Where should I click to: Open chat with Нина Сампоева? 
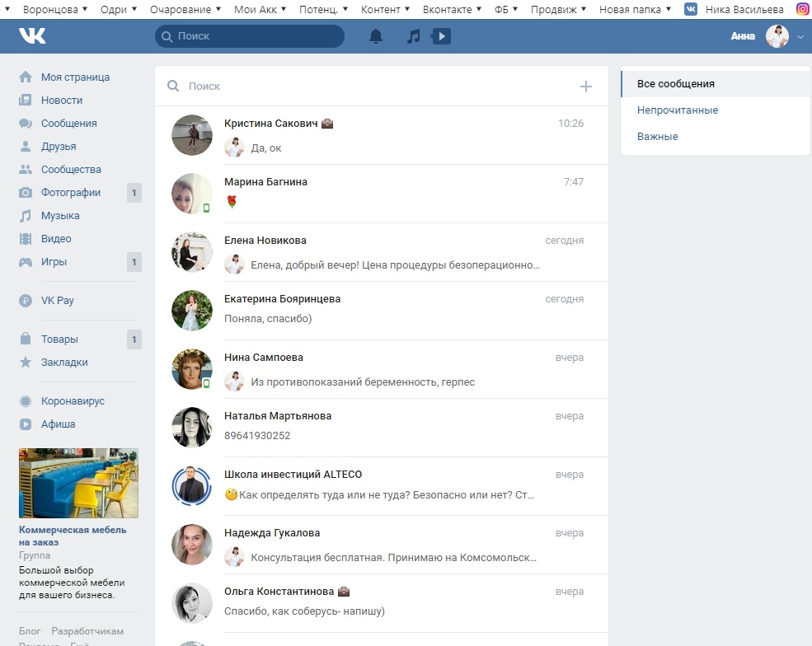382,369
